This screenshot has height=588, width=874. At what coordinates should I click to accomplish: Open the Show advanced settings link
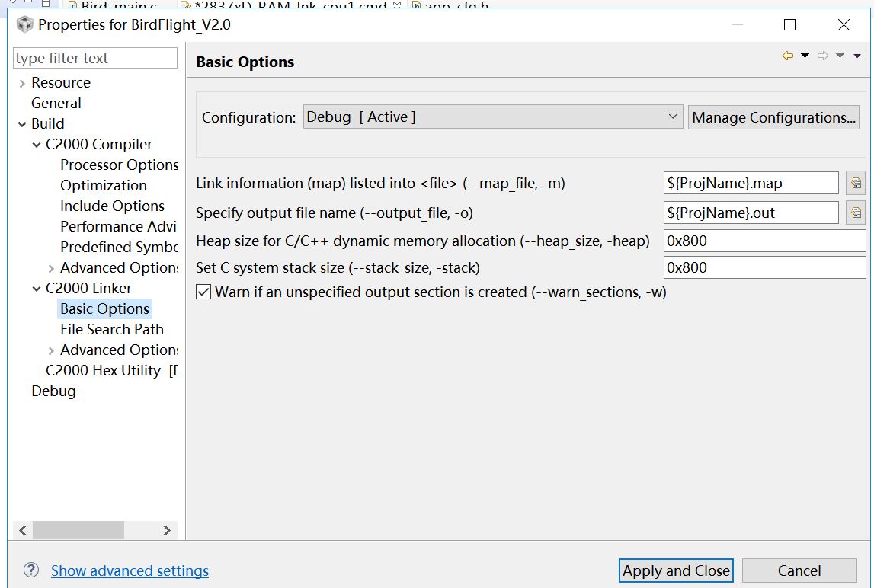point(130,570)
